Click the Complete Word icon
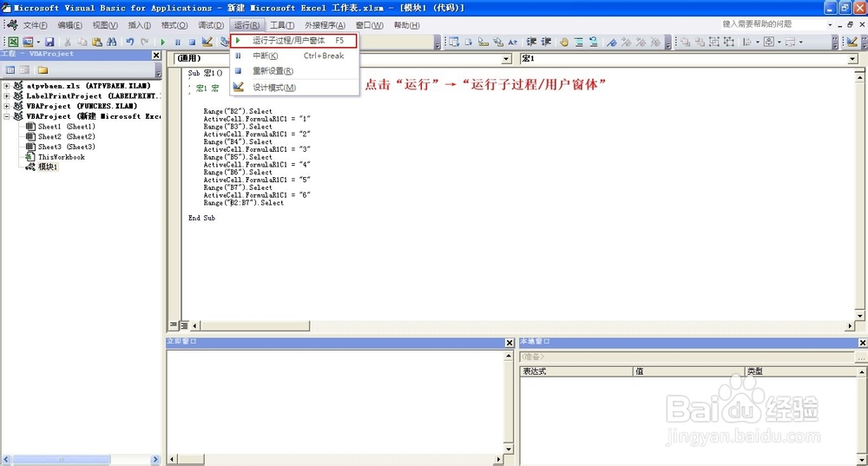 pyautogui.click(x=513, y=42)
